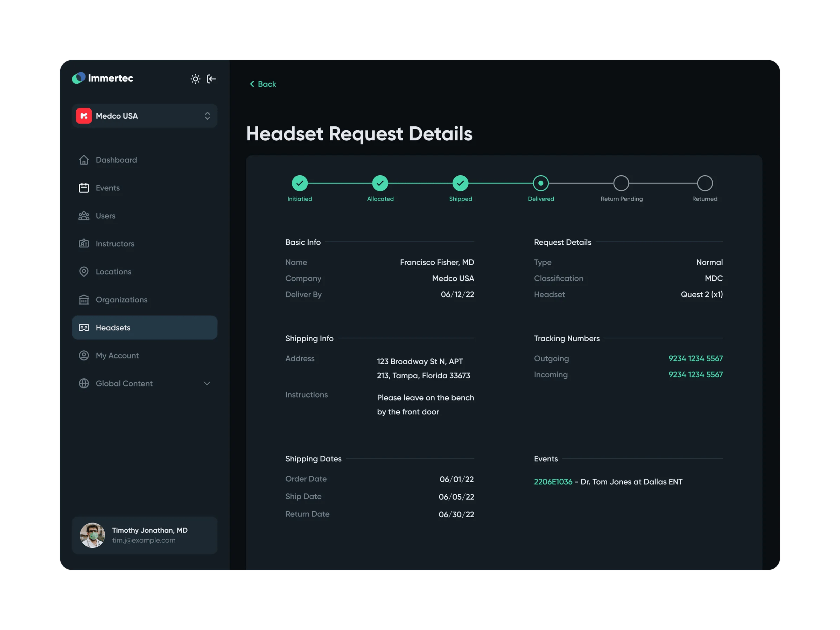Select the Returned step circle
Viewport: 840px width, 630px height.
click(705, 183)
